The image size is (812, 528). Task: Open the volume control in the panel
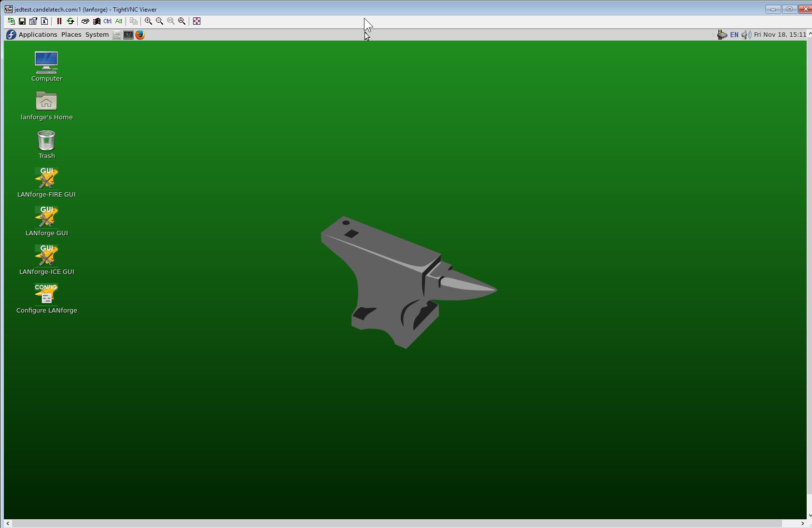pyautogui.click(x=746, y=35)
